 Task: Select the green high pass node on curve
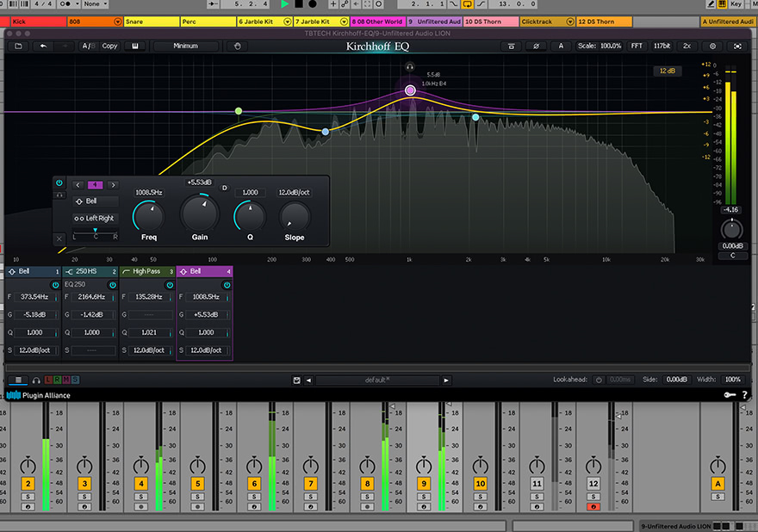239,111
